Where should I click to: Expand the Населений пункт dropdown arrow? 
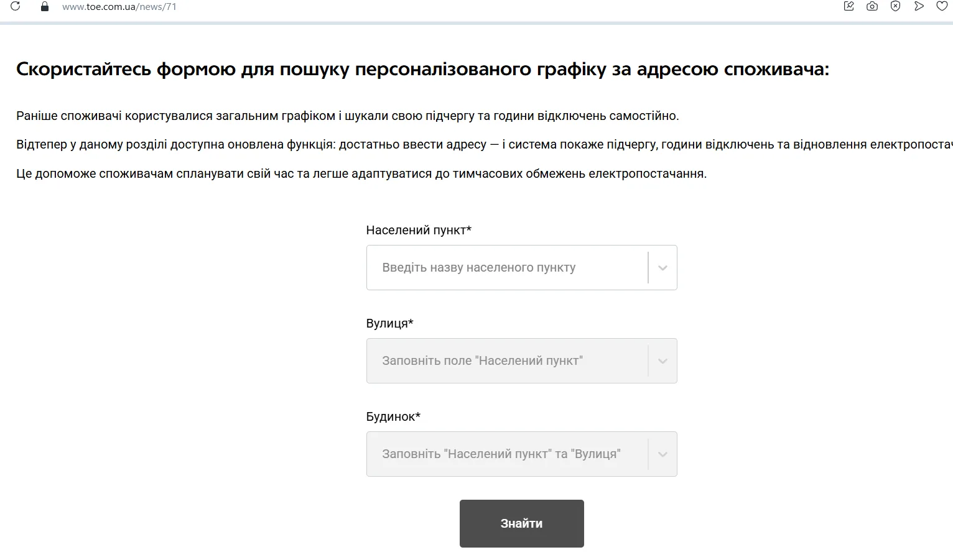[x=662, y=268]
